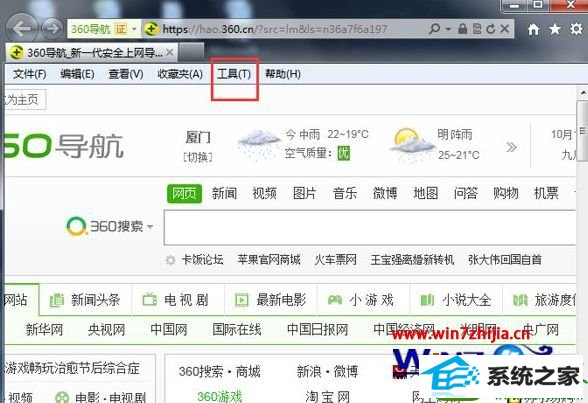Open Favorites star icon
This screenshot has width=588, height=403.
click(555, 29)
